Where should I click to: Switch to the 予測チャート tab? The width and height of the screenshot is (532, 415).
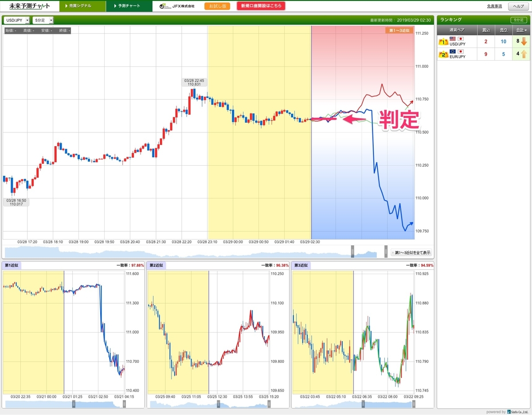pos(129,6)
